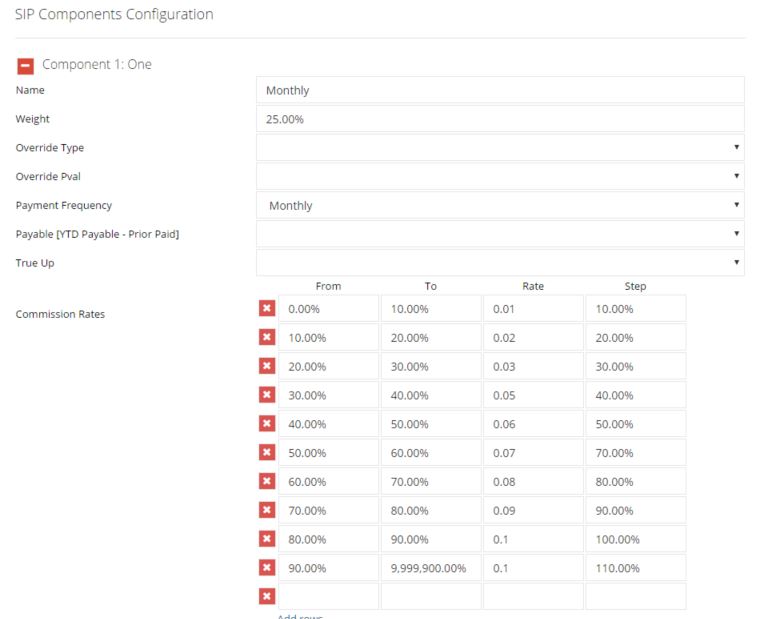Click the SIP Components Configuration heading
Image resolution: width=761 pixels, height=619 pixels.
point(114,15)
